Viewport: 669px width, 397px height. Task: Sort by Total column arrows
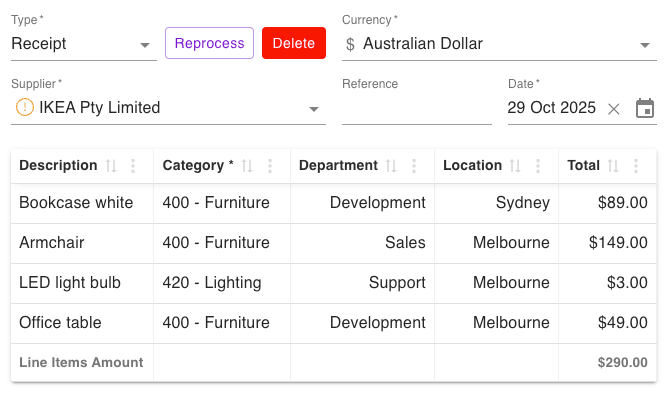coord(613,166)
